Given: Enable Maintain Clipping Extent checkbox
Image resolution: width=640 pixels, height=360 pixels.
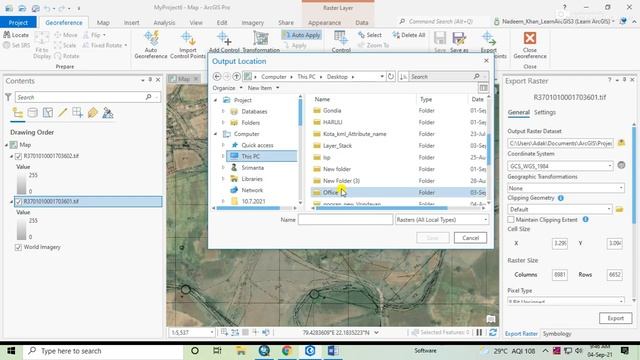Looking at the screenshot, I should [511, 220].
